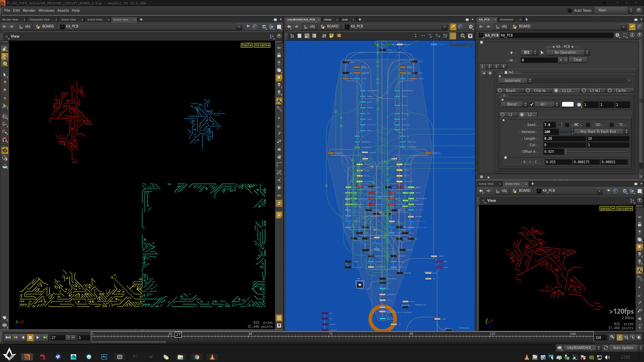Click the pin icon in left scene view
The width and height of the screenshot is (644, 362).
tap(248, 27)
